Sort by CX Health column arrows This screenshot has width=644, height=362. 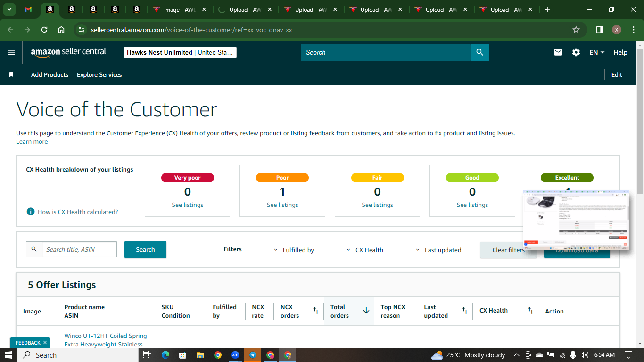click(530, 311)
